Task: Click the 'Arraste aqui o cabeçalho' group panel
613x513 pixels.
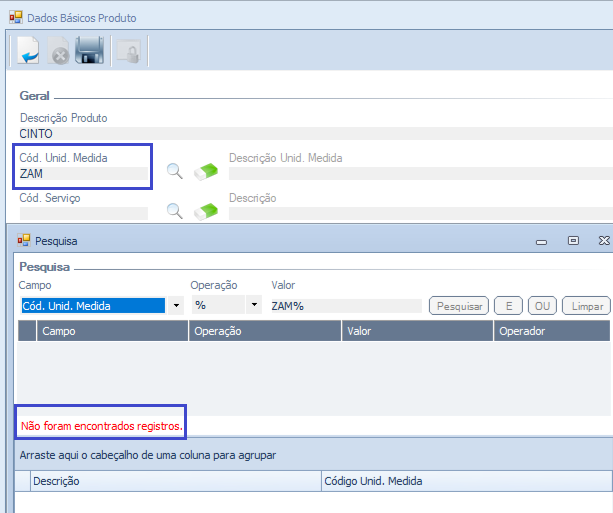Action: click(314, 455)
